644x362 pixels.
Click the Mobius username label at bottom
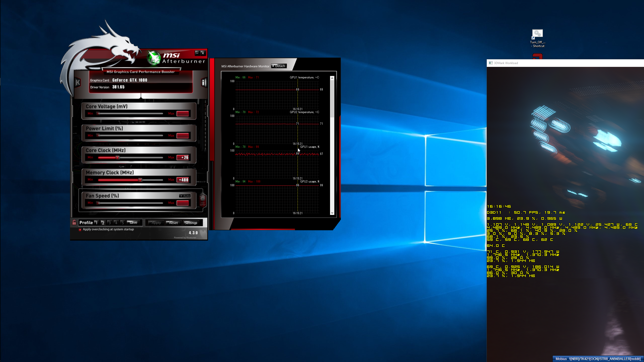[x=598, y=359]
